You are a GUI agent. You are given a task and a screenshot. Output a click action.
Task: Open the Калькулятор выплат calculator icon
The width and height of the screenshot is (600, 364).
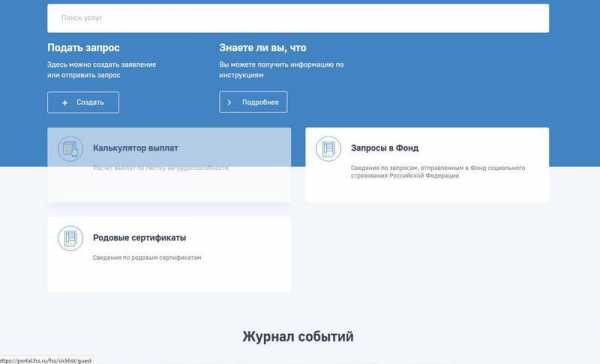pos(70,149)
